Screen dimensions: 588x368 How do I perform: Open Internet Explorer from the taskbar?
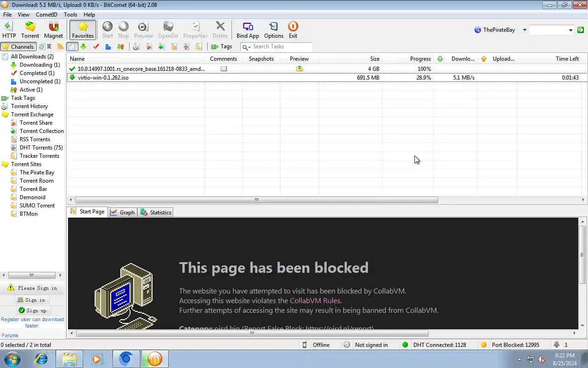point(41,359)
